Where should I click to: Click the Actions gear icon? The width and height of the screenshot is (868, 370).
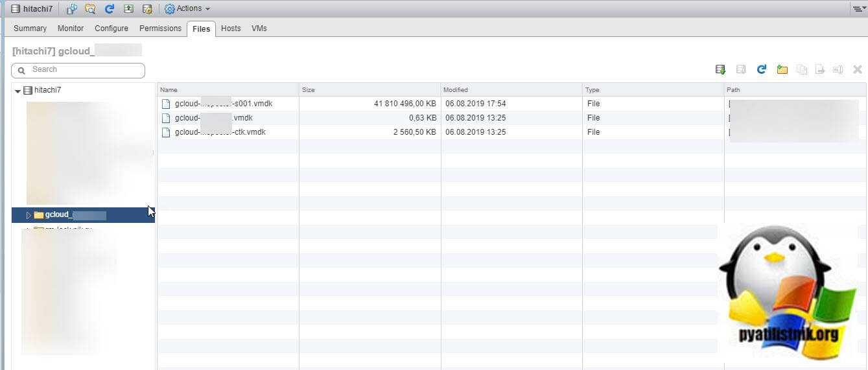click(x=169, y=8)
